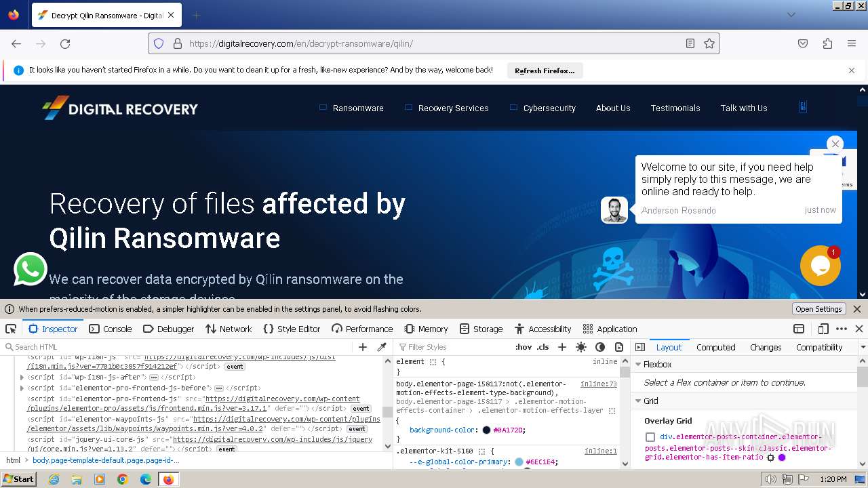Go back with the browser back arrow
Screen dimensions: 868x488
pyautogui.click(x=16, y=43)
